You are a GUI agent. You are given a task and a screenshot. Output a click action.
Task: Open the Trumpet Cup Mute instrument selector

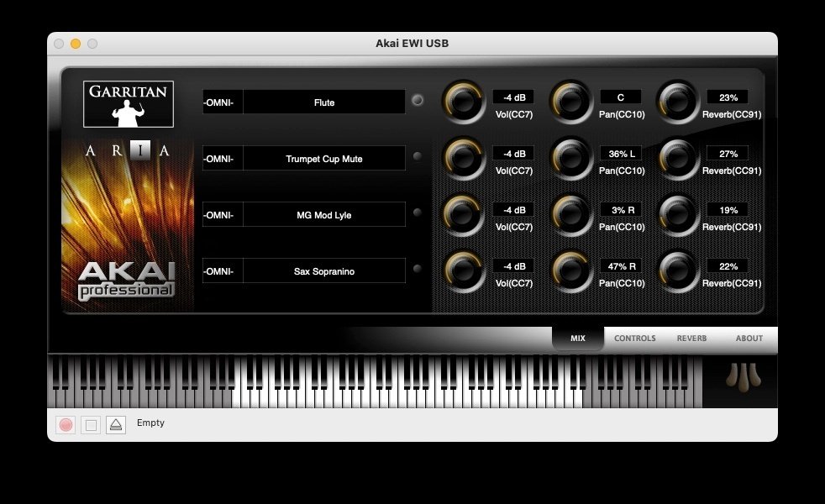(x=324, y=159)
